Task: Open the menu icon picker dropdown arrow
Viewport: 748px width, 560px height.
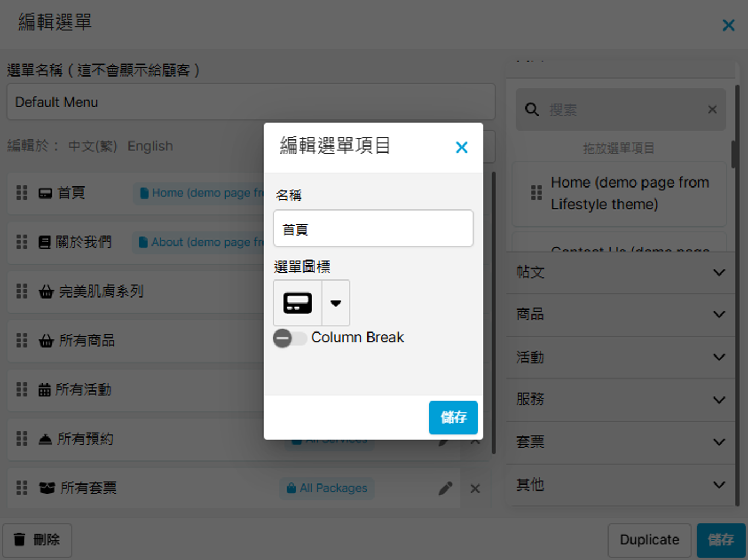Action: pyautogui.click(x=336, y=304)
